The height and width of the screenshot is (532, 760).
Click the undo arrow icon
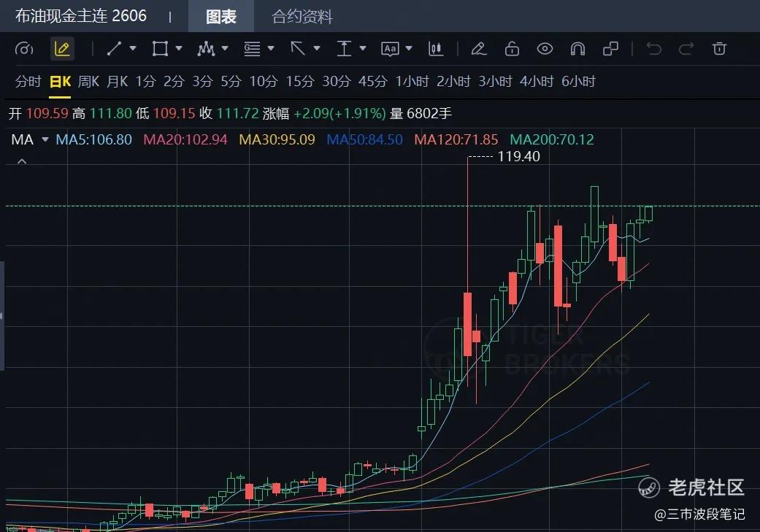pyautogui.click(x=654, y=48)
